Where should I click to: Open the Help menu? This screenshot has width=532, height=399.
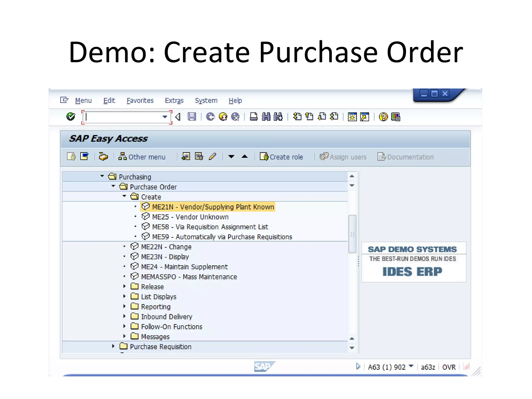[x=235, y=101]
